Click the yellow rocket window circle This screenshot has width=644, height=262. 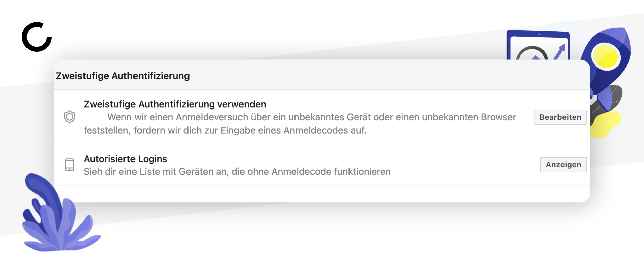click(x=606, y=56)
